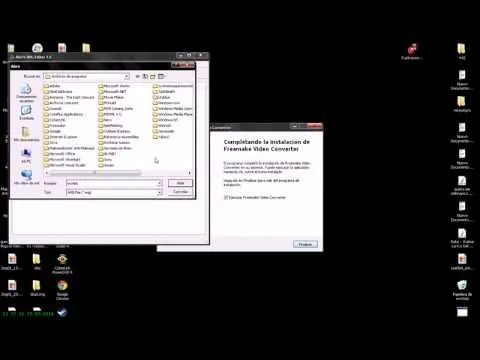
Task: Click the folder list left scroll arrow
Action: click(x=47, y=173)
